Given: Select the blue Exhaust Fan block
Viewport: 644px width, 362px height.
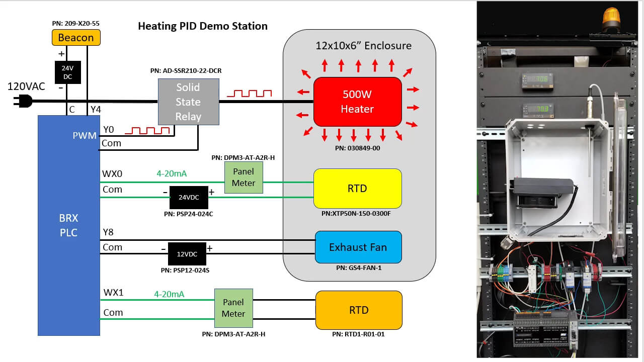Looking at the screenshot, I should point(358,247).
